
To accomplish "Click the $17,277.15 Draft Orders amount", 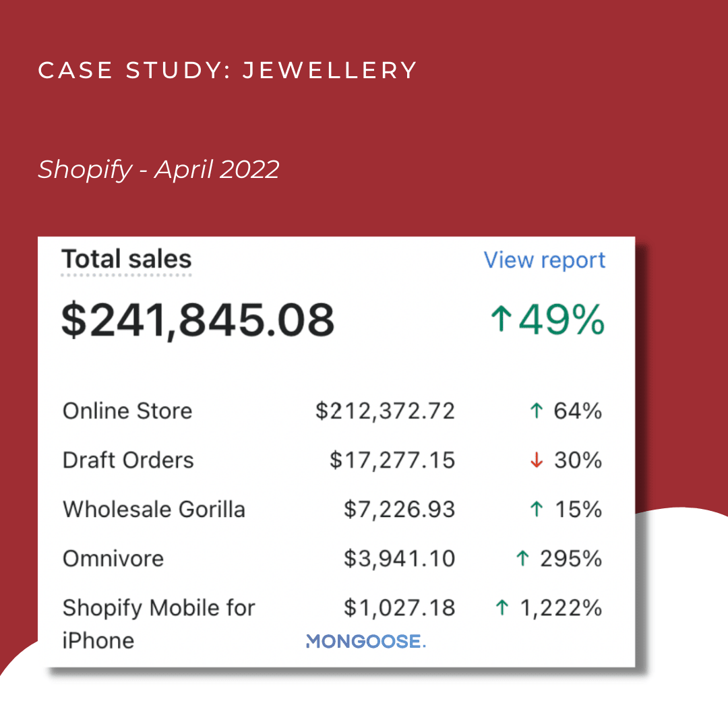I will click(392, 460).
